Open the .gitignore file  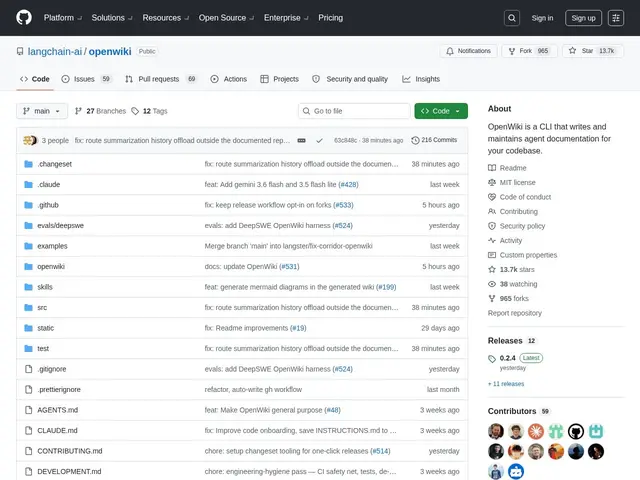coord(51,369)
